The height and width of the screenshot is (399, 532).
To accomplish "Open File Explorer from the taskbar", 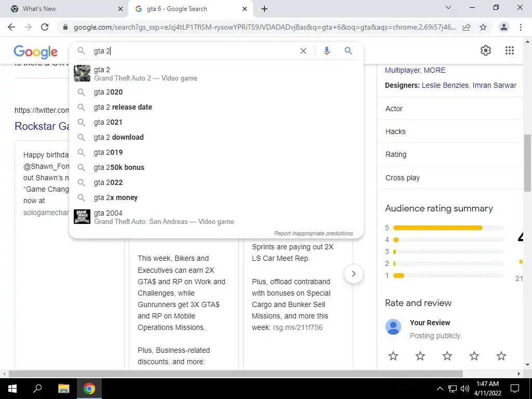I will [x=63, y=389].
